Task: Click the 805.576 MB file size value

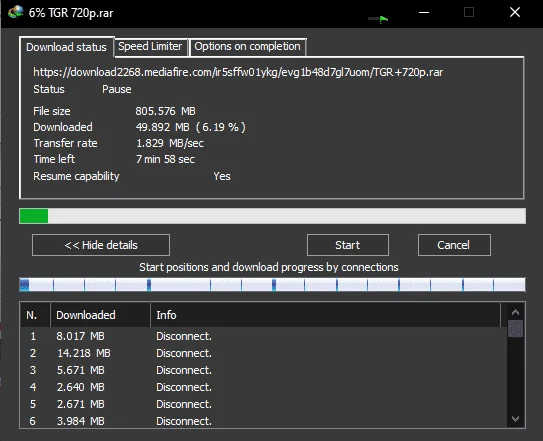Action: click(x=166, y=111)
